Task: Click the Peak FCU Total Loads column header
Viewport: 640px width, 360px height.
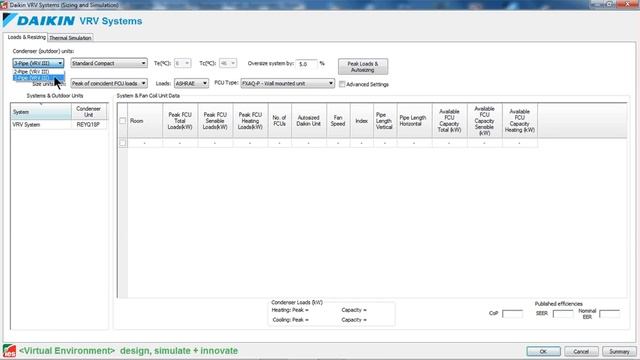Action: (180, 121)
